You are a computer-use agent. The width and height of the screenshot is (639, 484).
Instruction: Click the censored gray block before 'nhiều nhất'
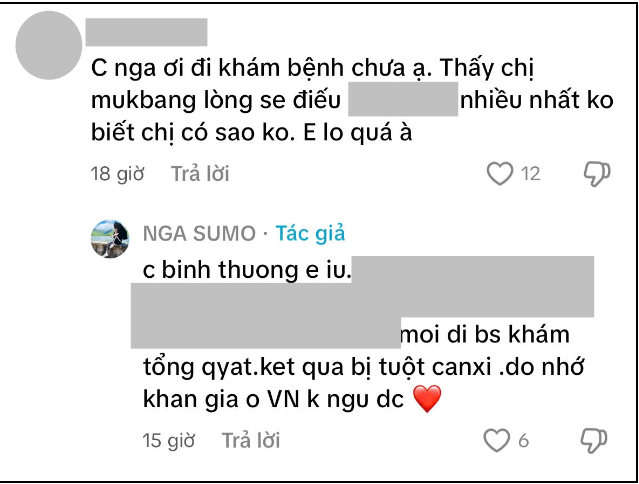[x=403, y=99]
